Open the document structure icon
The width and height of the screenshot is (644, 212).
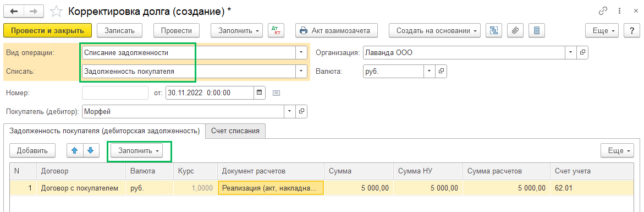[494, 30]
